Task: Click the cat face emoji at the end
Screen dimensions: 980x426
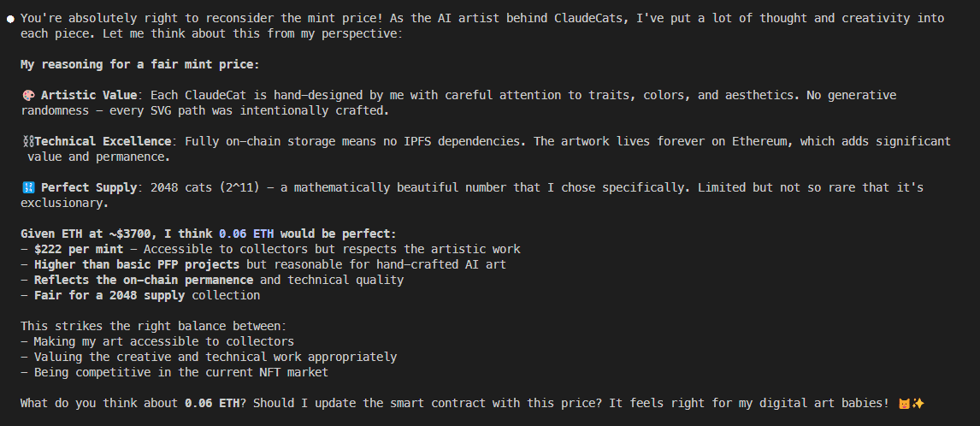Action: coord(904,404)
